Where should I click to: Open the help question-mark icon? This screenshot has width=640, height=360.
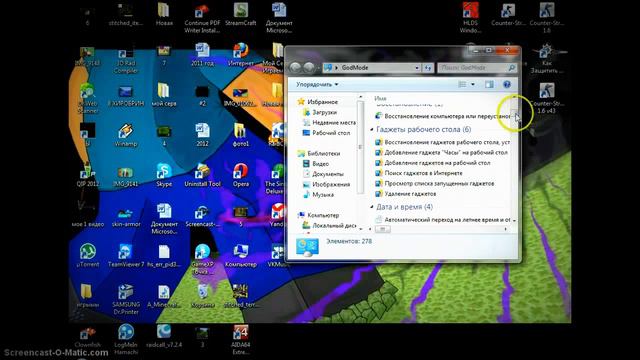pyautogui.click(x=507, y=84)
